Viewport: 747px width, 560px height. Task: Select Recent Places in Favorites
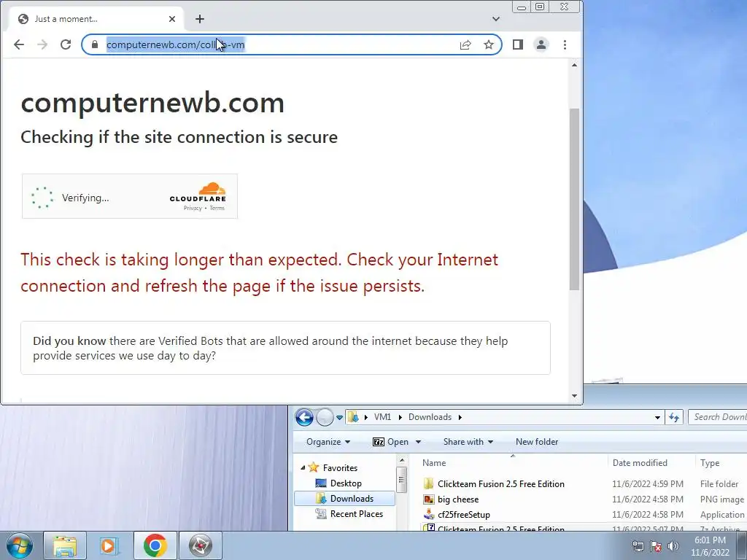(x=356, y=514)
